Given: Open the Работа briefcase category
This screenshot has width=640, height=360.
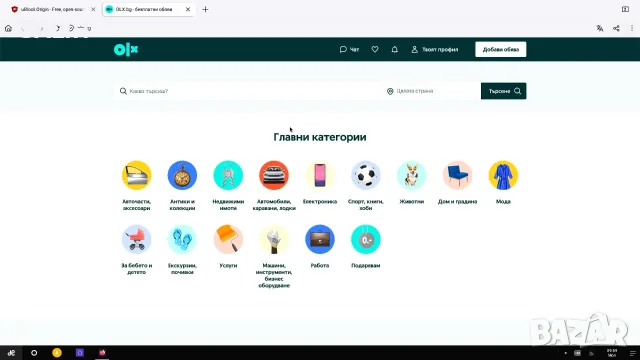Looking at the screenshot, I should (x=320, y=246).
